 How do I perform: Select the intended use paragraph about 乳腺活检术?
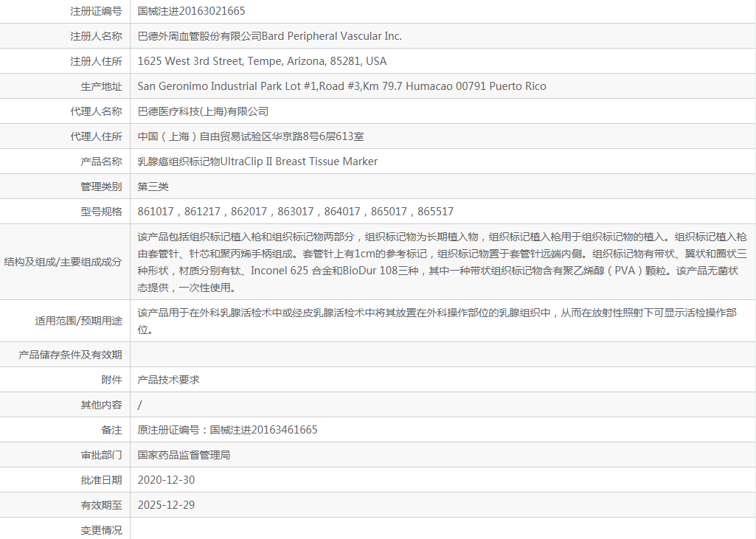437,321
